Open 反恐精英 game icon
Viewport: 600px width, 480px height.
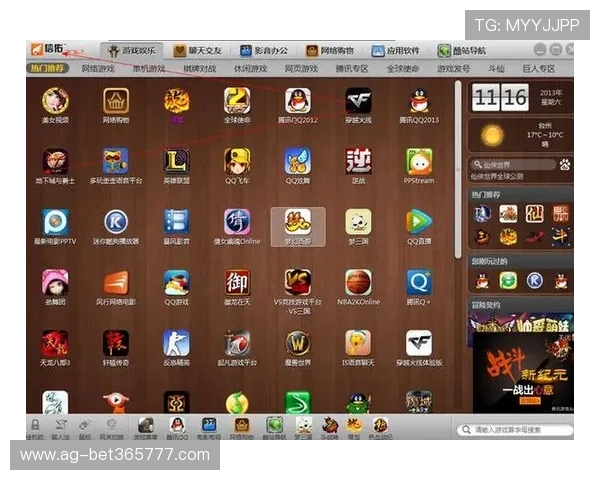(x=176, y=343)
